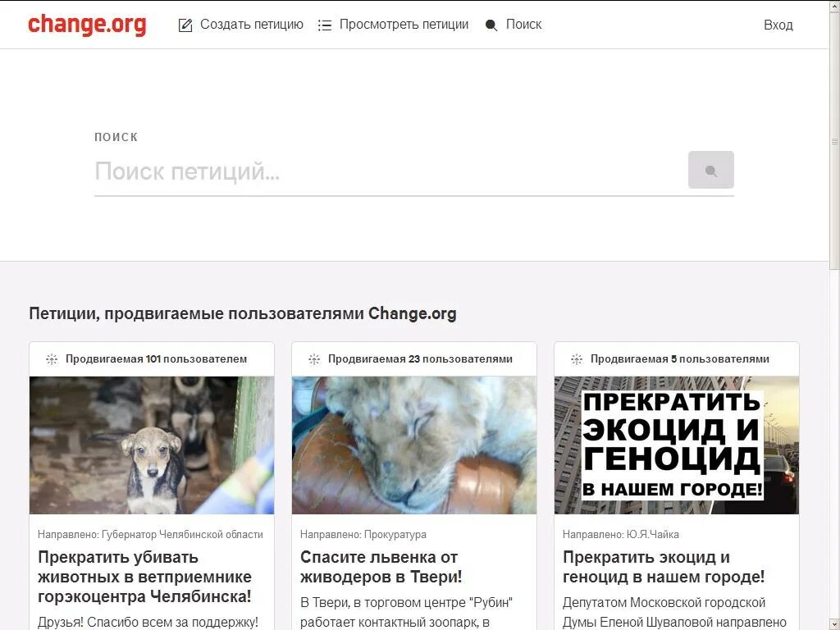Click the Вход login link

point(778,25)
